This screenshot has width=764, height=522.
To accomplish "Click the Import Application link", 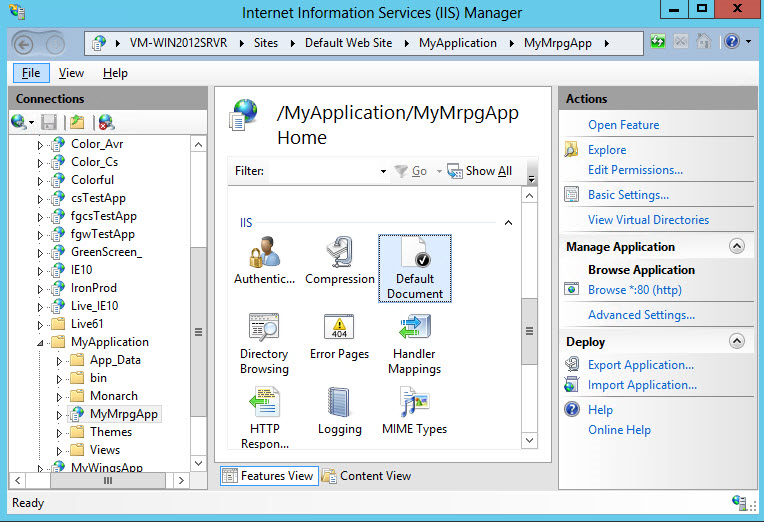I will [642, 385].
